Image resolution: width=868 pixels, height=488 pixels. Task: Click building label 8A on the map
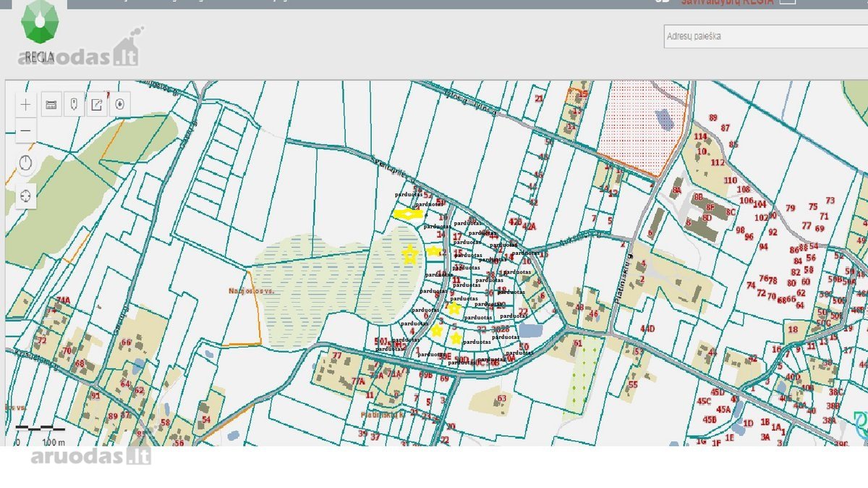coord(677,191)
